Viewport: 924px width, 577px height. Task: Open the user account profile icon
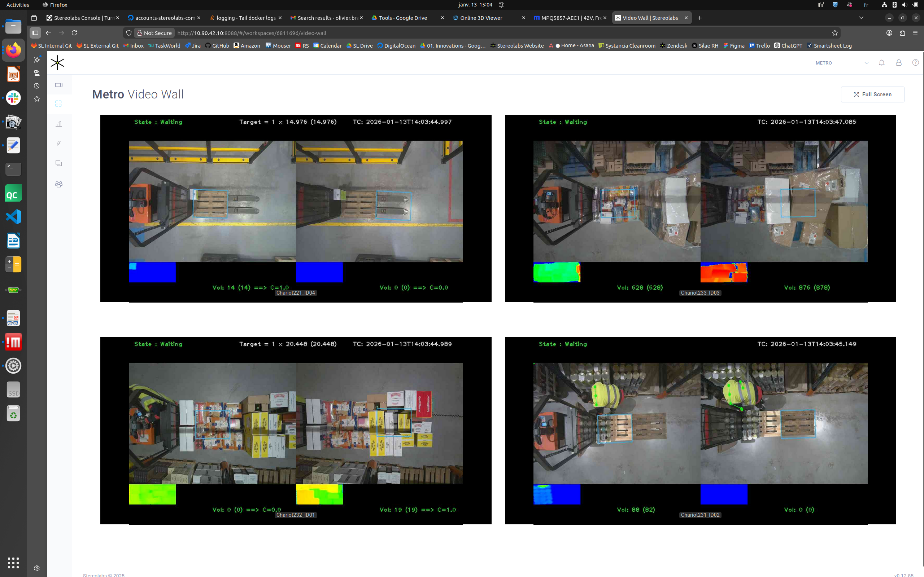tap(898, 63)
